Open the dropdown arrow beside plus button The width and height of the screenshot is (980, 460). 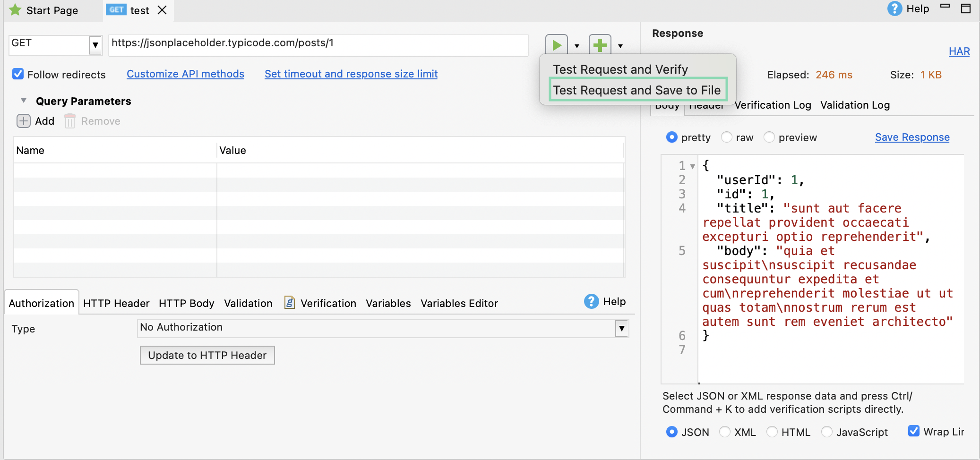click(620, 46)
